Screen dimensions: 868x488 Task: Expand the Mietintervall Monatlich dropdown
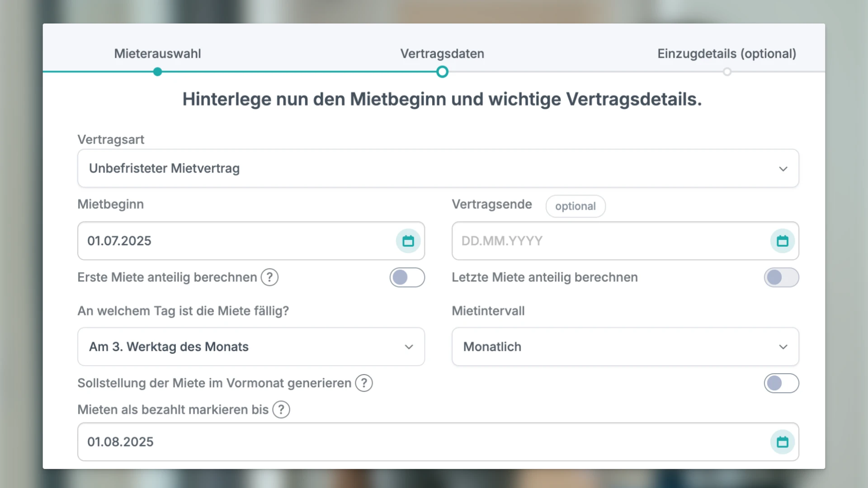(x=625, y=347)
